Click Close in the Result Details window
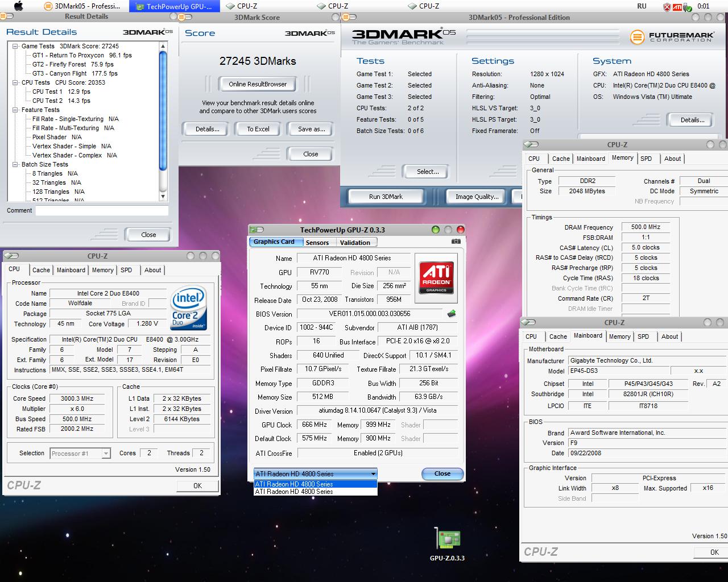 (148, 235)
